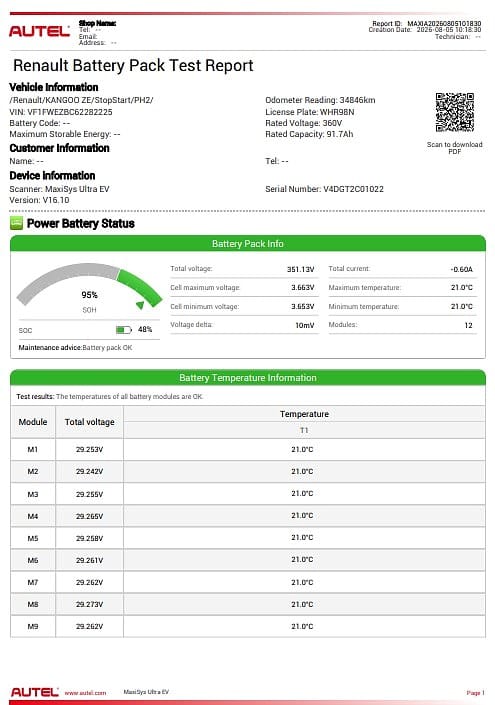Click the Autel logo at top left
This screenshot has height=705, width=495.
click(x=40, y=31)
